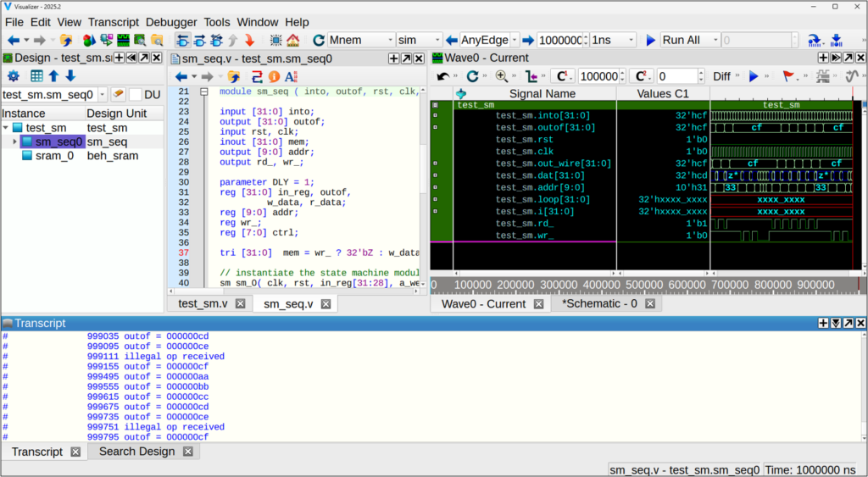Expand the sm_seq0 tree node
Image resolution: width=868 pixels, height=477 pixels.
tap(14, 141)
